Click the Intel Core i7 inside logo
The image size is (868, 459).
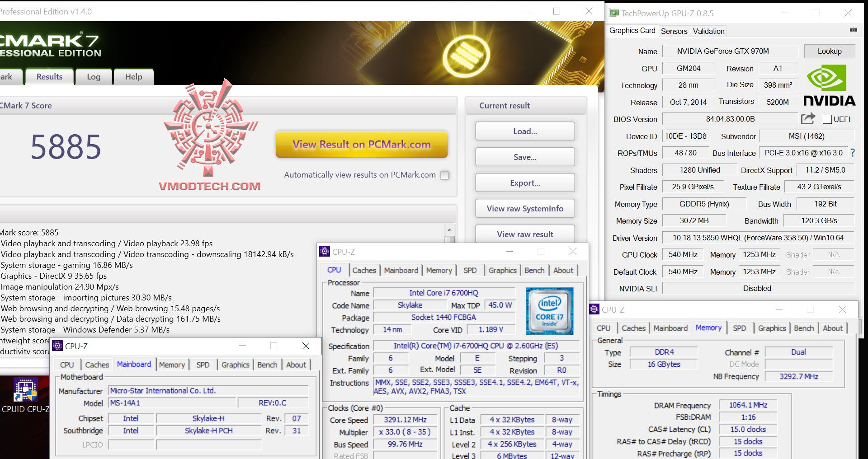coord(549,311)
